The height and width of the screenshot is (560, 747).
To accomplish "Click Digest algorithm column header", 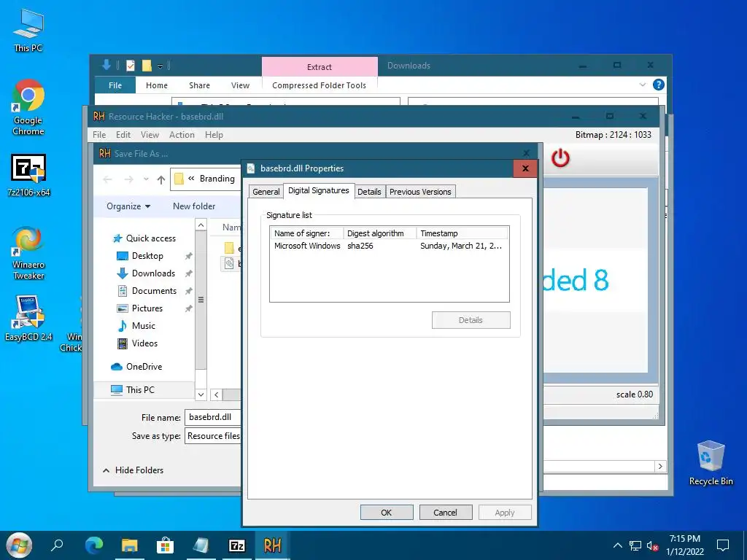I will point(380,233).
